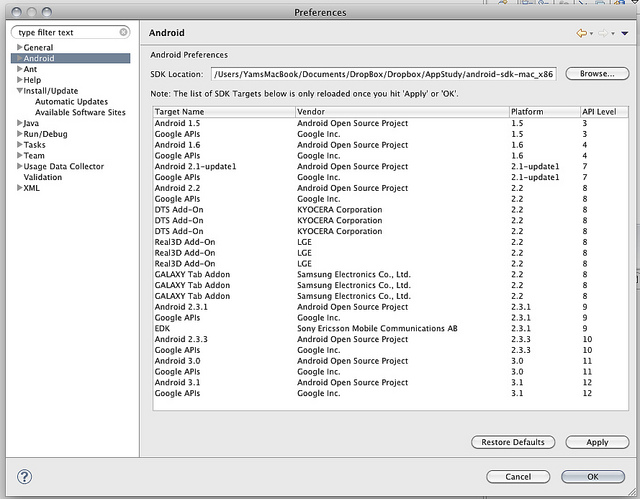Select the Android 1.6 target row
This screenshot has width=640, height=499.
[391, 145]
